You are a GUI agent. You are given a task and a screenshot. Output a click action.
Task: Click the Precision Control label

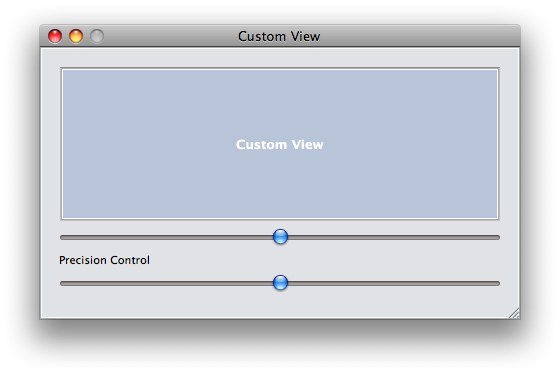tap(104, 260)
